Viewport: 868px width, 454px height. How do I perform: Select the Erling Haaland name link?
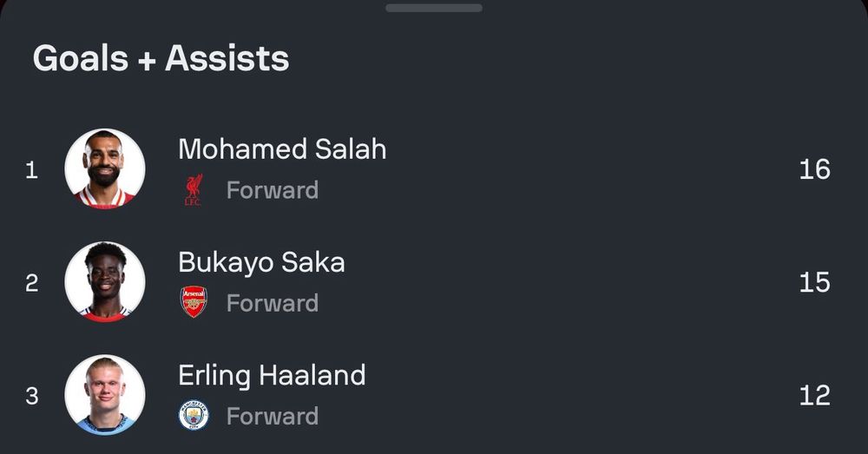[272, 375]
